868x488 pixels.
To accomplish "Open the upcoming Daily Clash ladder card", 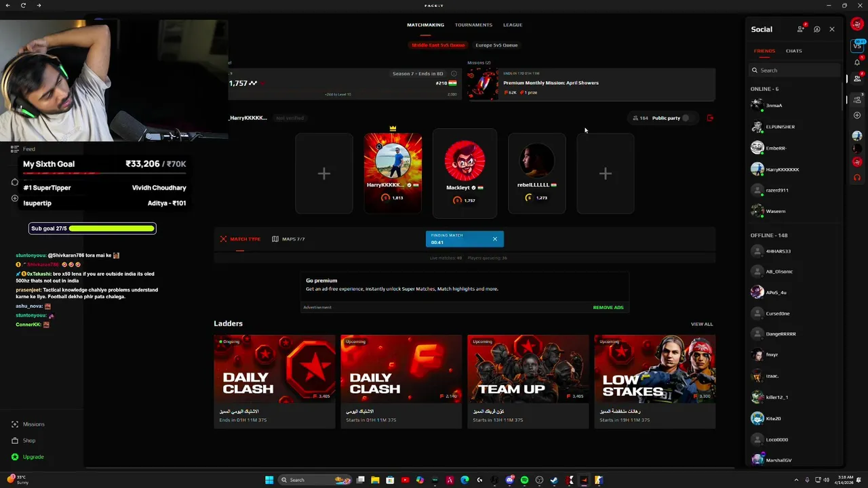I will (x=401, y=382).
